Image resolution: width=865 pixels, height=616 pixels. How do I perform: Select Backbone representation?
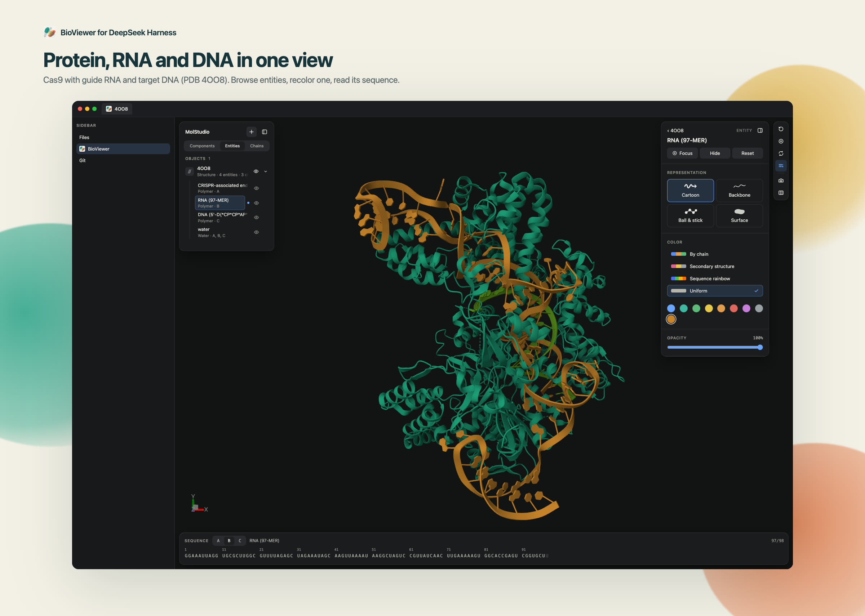point(739,191)
